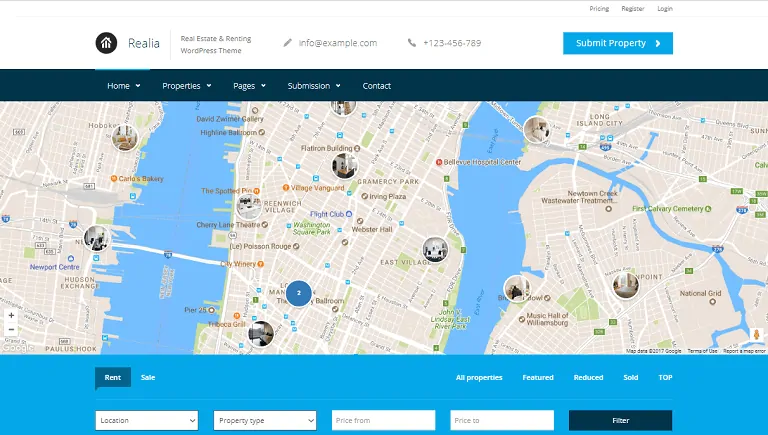The width and height of the screenshot is (768, 435).
Task: Open the blue cluster marker numbered 2
Action: [x=299, y=293]
